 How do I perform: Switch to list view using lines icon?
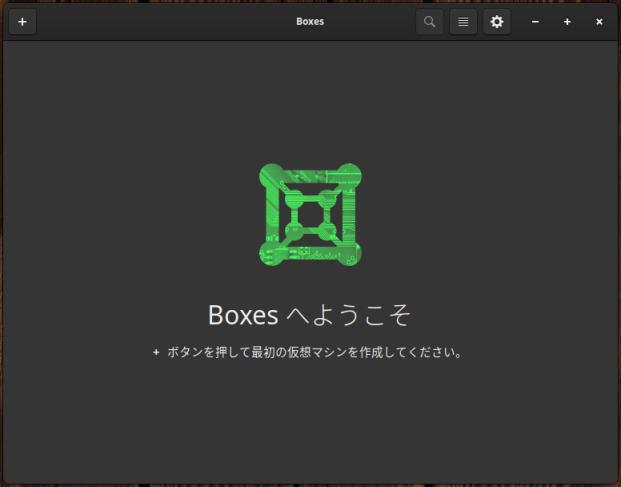pyautogui.click(x=463, y=22)
